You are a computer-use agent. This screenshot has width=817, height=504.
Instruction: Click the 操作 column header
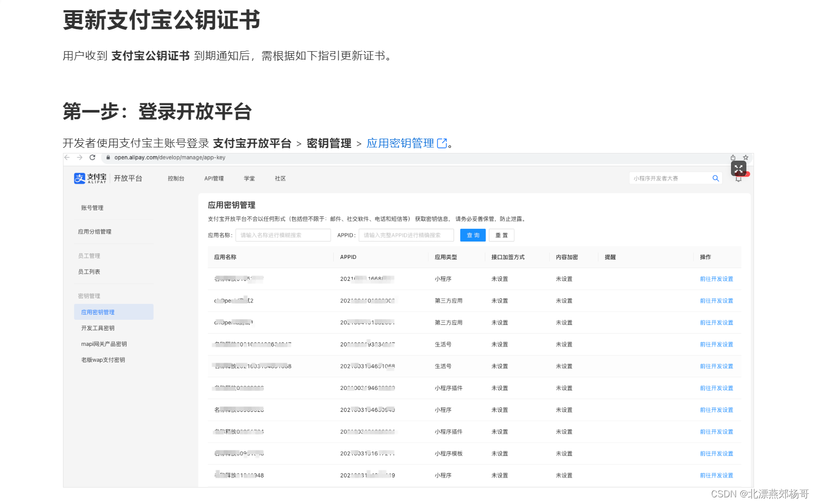point(705,257)
